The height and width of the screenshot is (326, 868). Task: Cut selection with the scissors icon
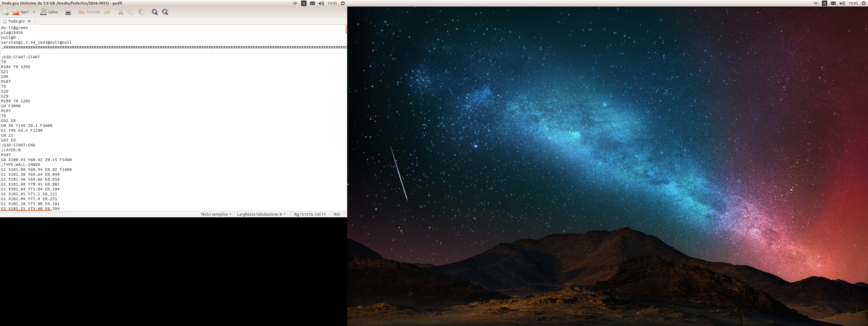[121, 12]
